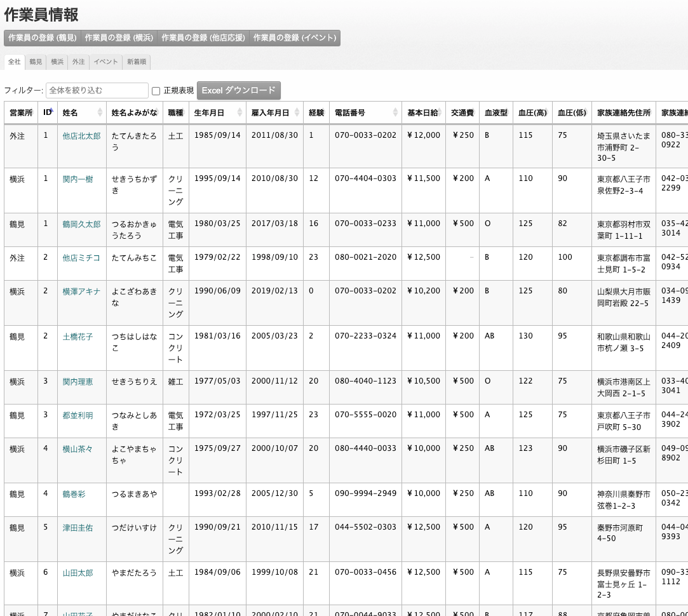This screenshot has width=688, height=616.
Task: Sort table by 血液型 column header
Action: 496,112
